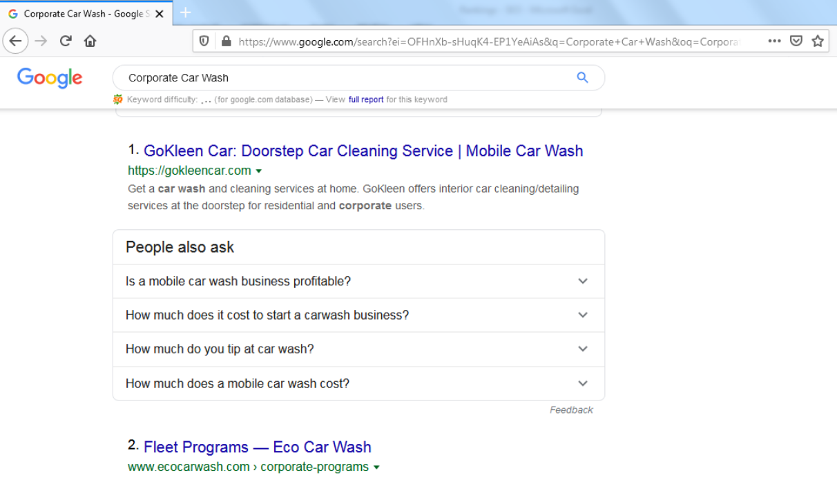The image size is (837, 504).
Task: Open Fleet Programs — Eco Car Wash result
Action: [x=258, y=447]
